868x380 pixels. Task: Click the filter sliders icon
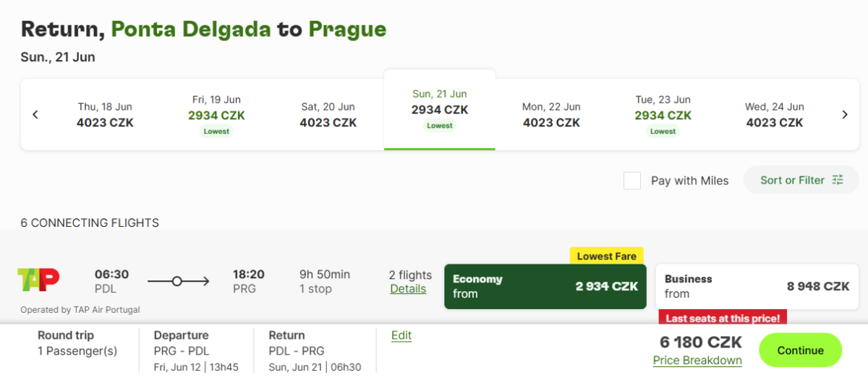tap(838, 180)
